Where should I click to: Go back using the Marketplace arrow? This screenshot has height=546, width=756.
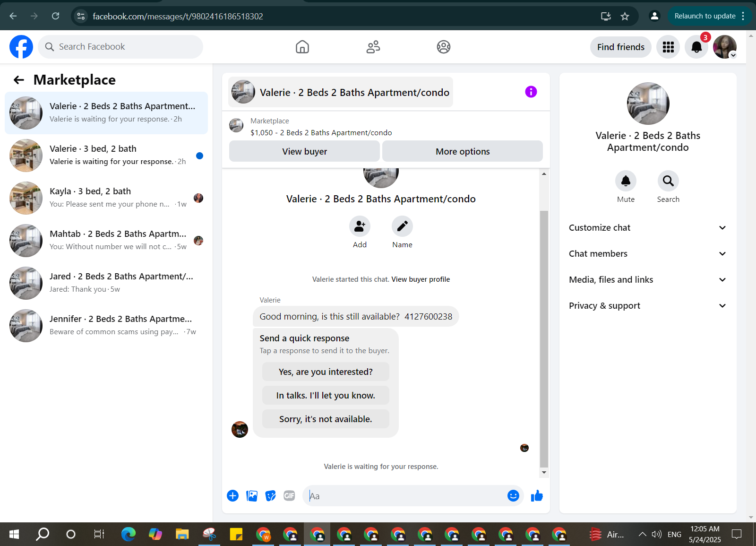(x=19, y=80)
